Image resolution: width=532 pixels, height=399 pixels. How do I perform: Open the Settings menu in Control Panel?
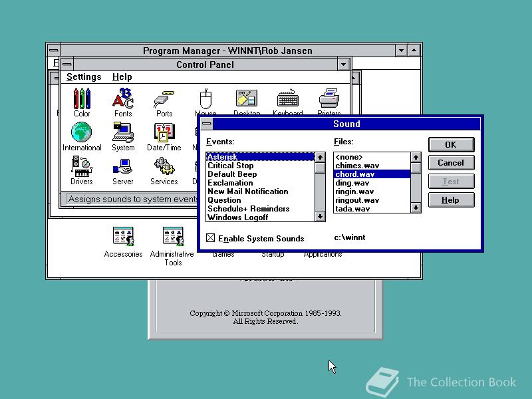pyautogui.click(x=84, y=77)
